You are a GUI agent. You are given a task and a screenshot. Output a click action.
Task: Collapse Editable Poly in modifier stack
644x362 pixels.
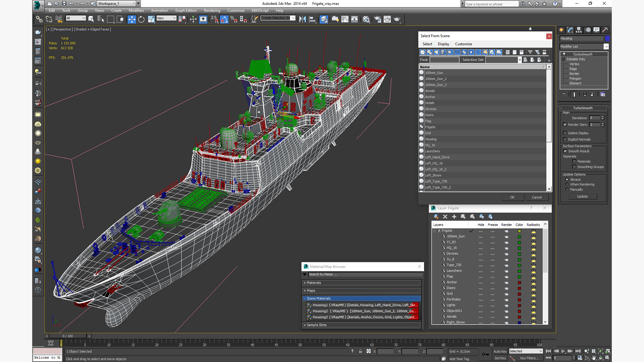click(x=563, y=59)
